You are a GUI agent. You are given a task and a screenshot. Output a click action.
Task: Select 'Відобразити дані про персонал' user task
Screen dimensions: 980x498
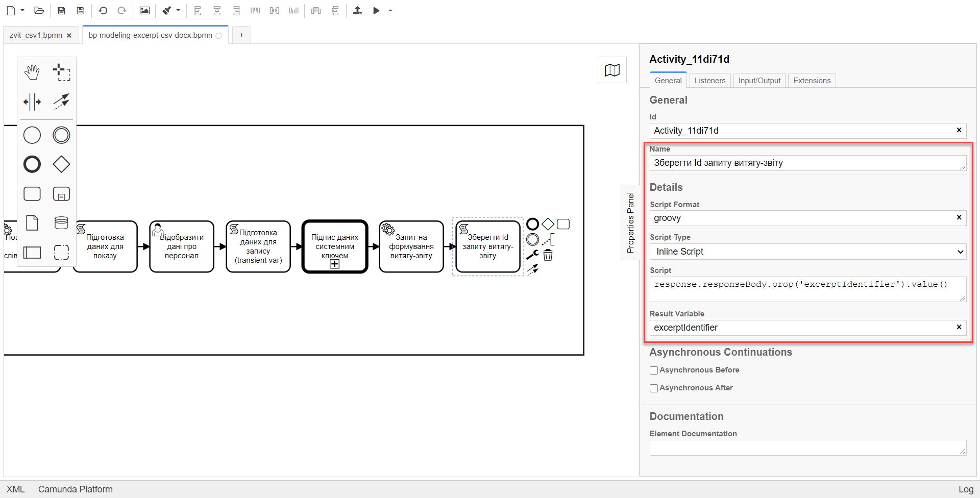(182, 246)
